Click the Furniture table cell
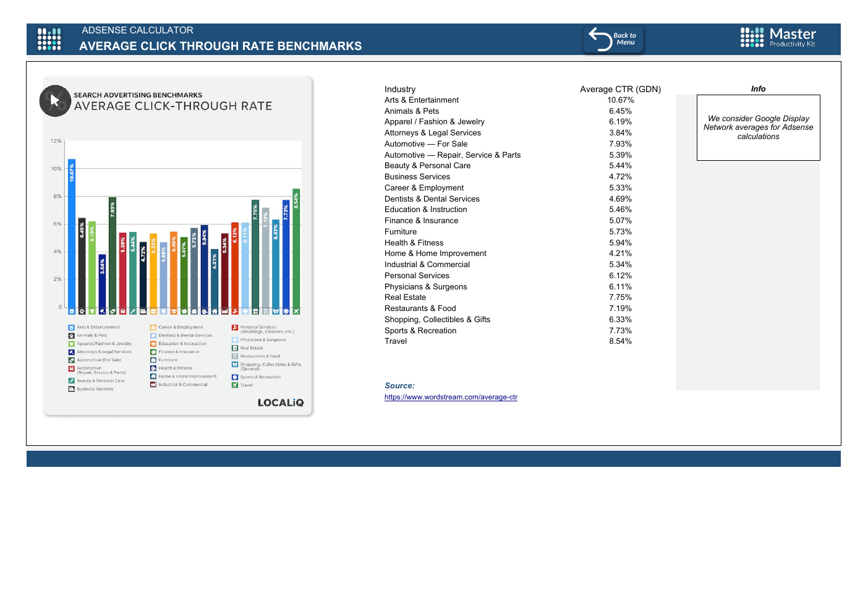868x614 pixels. tap(401, 232)
